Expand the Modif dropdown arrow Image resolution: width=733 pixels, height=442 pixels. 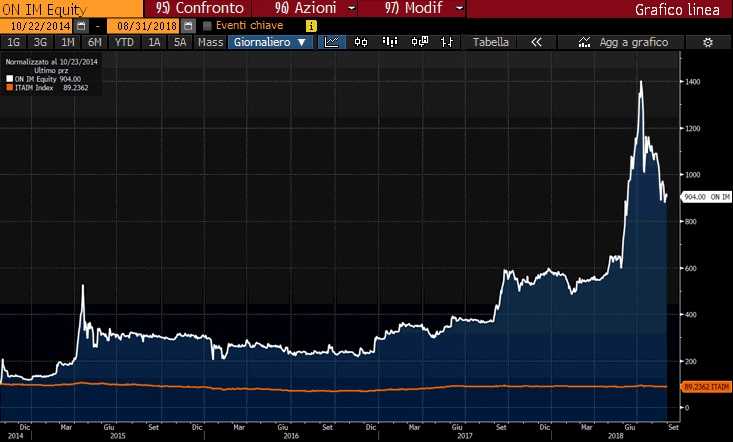(460, 8)
